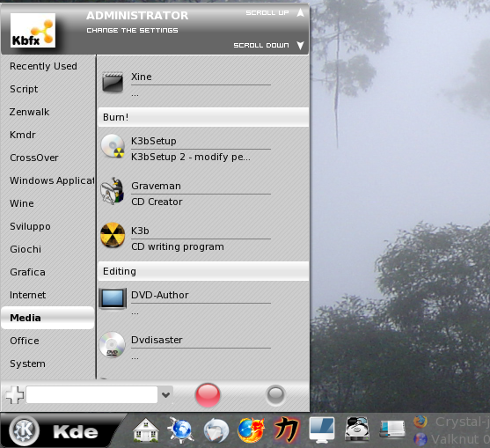Open Change the Settings link
This screenshot has width=490, height=448.
click(x=132, y=30)
